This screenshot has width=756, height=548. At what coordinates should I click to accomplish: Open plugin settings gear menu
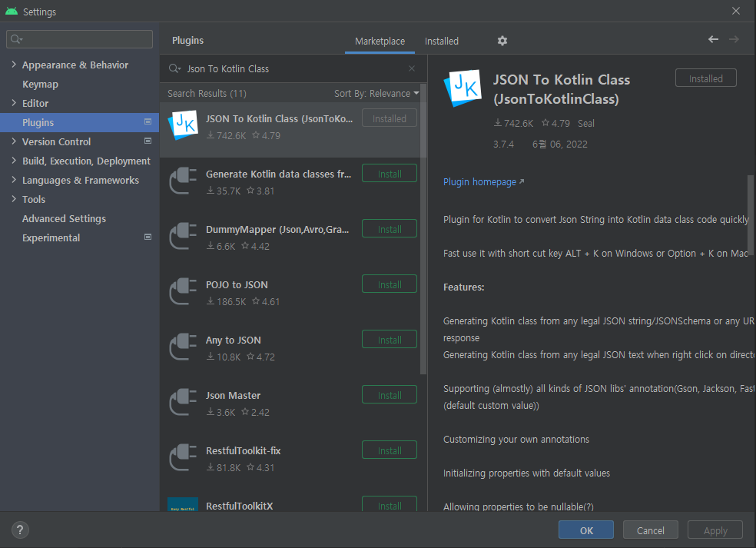502,41
